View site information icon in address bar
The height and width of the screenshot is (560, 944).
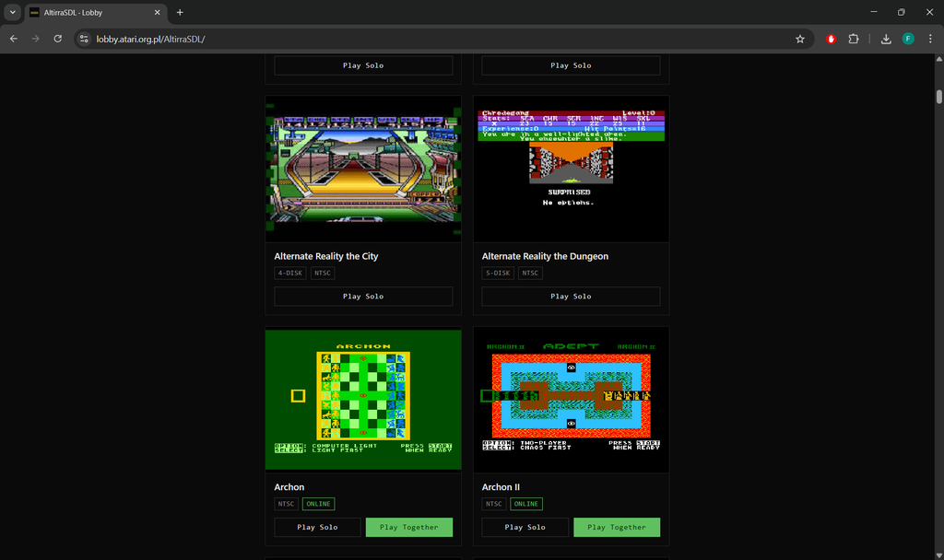pyautogui.click(x=84, y=39)
